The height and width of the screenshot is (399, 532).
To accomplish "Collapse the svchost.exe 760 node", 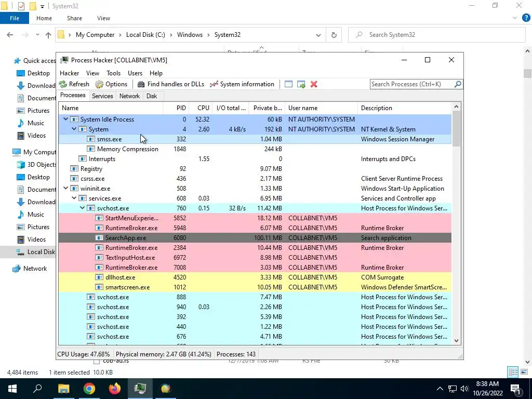I will (83, 208).
